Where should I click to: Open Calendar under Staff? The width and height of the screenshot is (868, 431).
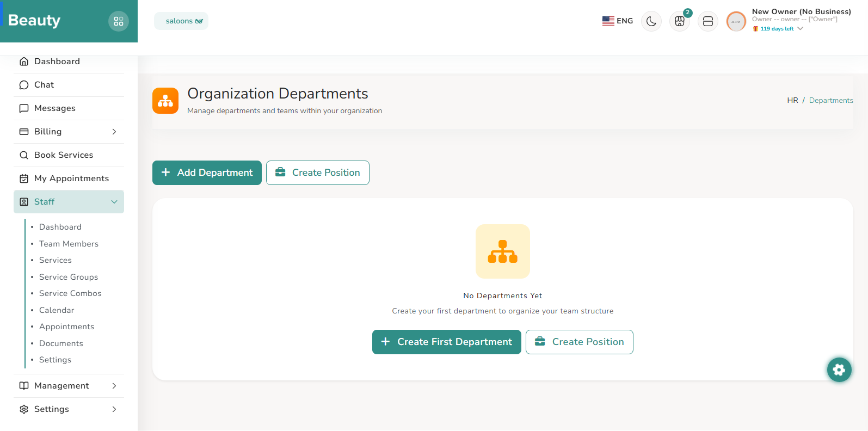tap(57, 310)
